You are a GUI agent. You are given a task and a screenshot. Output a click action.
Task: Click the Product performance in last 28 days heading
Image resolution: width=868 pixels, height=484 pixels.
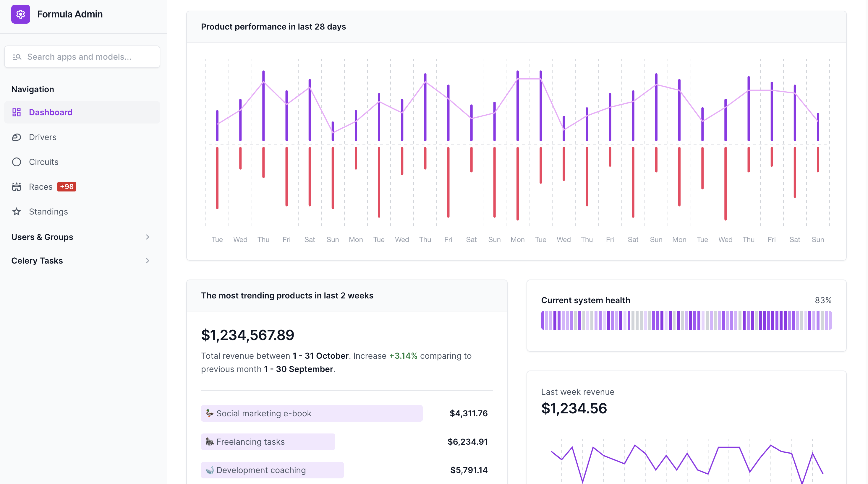coord(273,27)
